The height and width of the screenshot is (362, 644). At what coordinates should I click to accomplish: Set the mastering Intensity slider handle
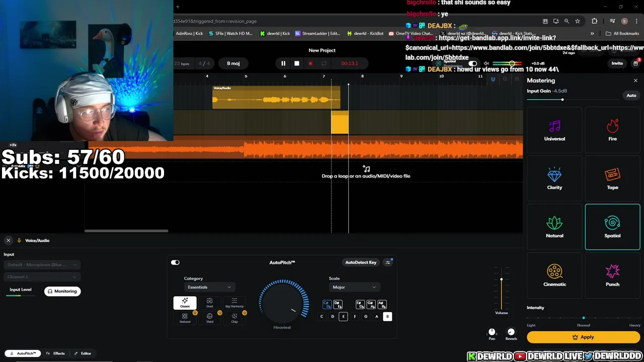point(584,318)
